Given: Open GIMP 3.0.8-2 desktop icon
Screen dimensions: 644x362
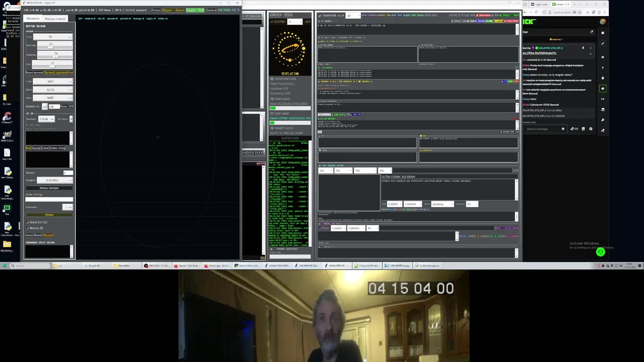Looking at the screenshot, I should click(7, 135).
